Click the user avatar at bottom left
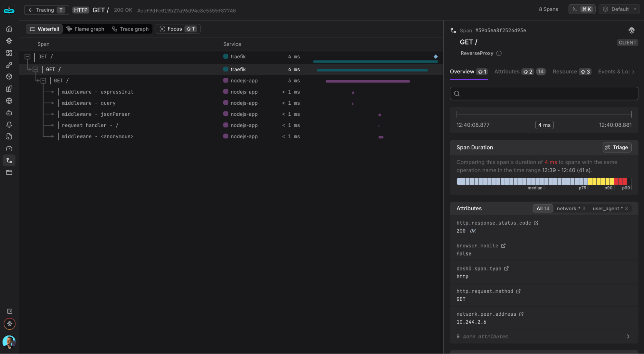 pyautogui.click(x=9, y=342)
